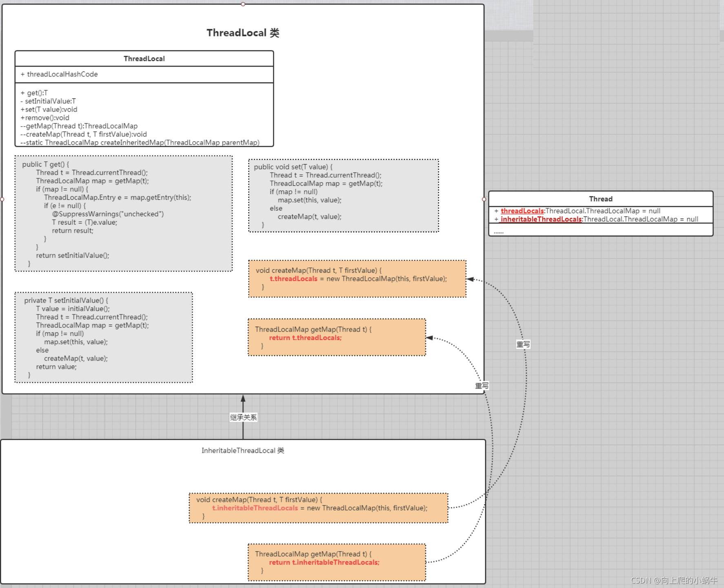Select the '......' row in Thread box
This screenshot has height=588, width=724.
pos(499,232)
